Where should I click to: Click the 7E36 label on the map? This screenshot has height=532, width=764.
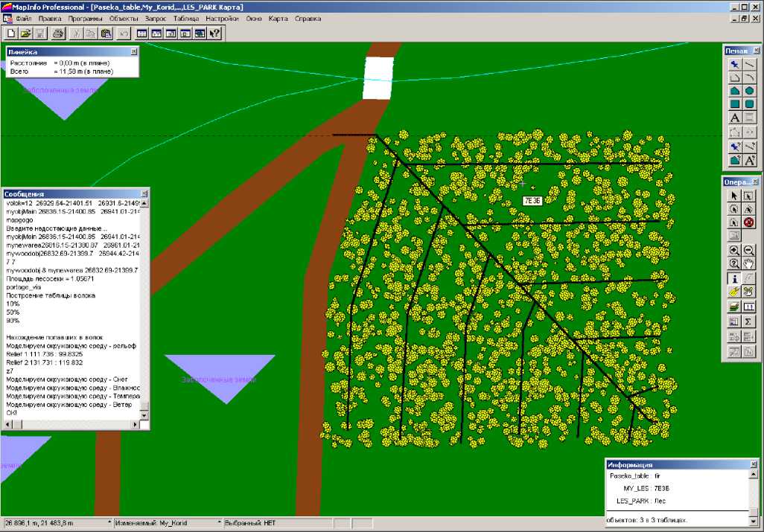[532, 201]
